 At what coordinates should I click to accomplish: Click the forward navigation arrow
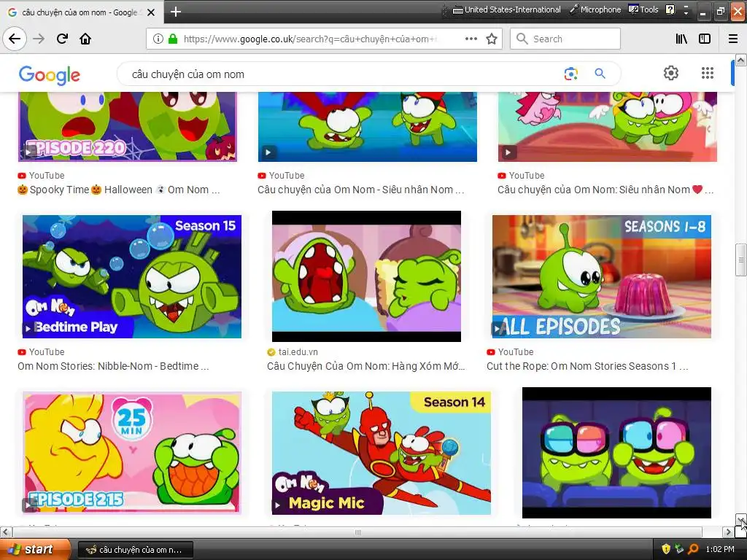(x=39, y=39)
